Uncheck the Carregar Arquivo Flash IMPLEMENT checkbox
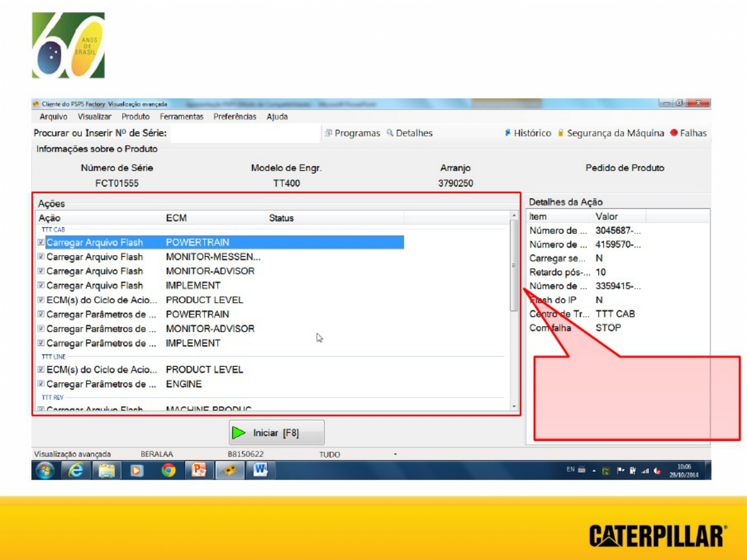Screen dimensions: 747x560 [41, 285]
